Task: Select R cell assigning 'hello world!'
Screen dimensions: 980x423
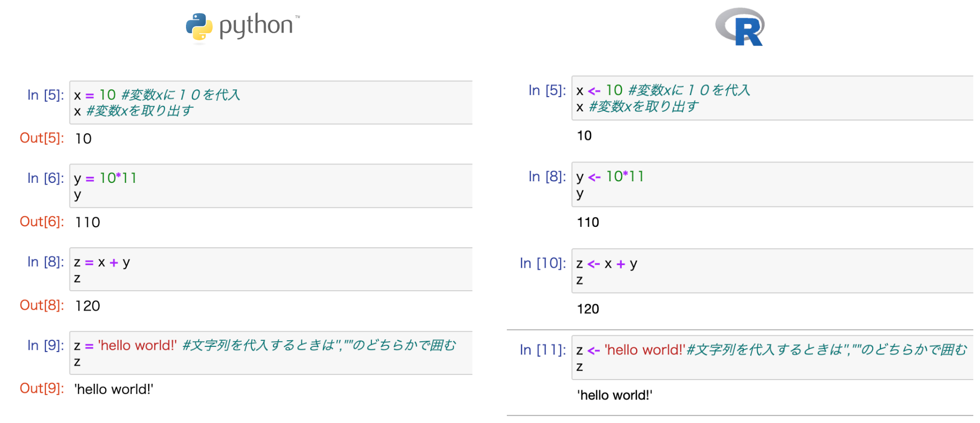Action: [x=772, y=358]
